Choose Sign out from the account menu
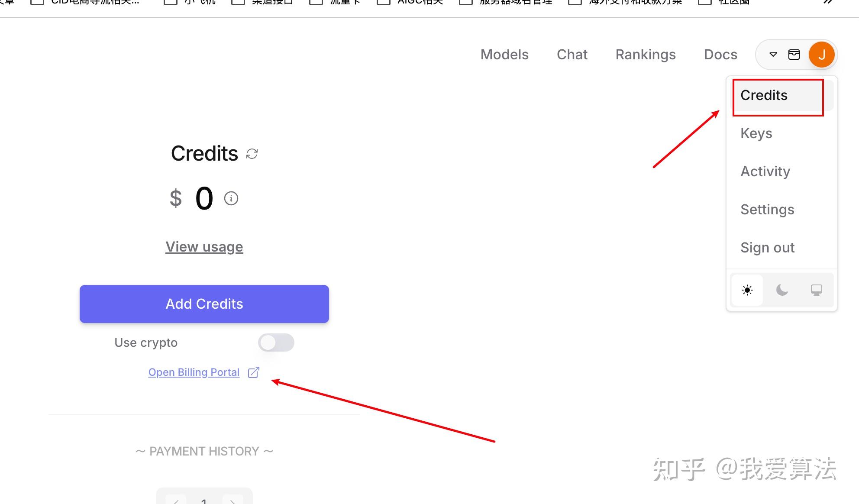The height and width of the screenshot is (504, 859). (767, 248)
